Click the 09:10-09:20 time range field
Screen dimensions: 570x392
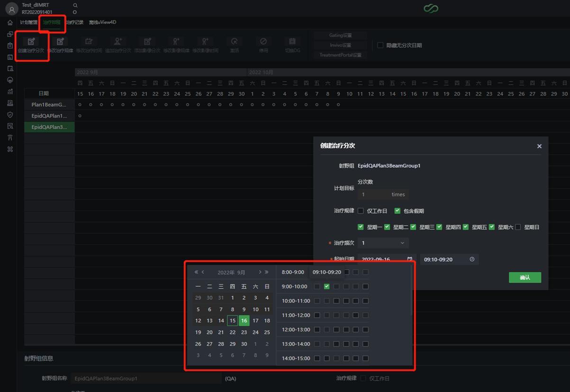(449, 259)
